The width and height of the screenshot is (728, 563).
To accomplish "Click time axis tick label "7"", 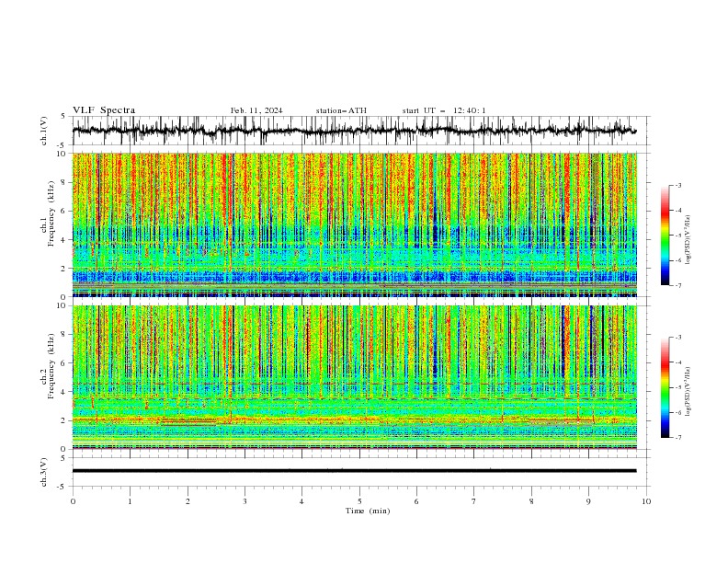I will pos(474,501).
